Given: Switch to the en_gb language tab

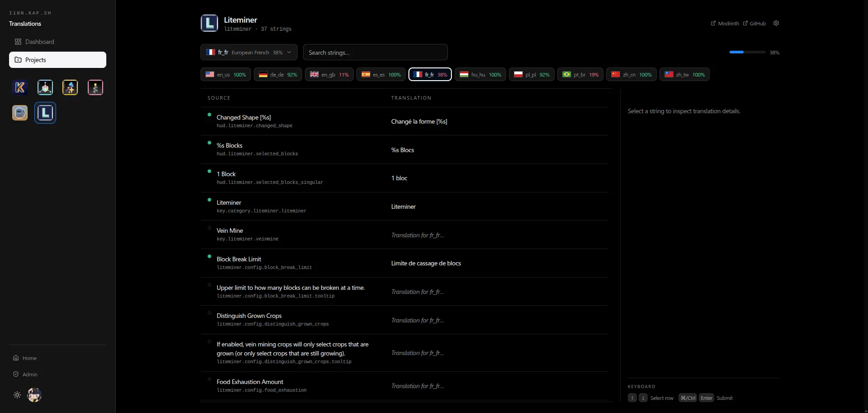Looking at the screenshot, I should pyautogui.click(x=329, y=74).
